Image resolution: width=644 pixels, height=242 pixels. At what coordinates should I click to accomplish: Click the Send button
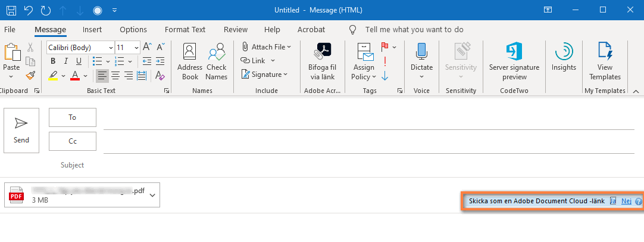coord(21,131)
